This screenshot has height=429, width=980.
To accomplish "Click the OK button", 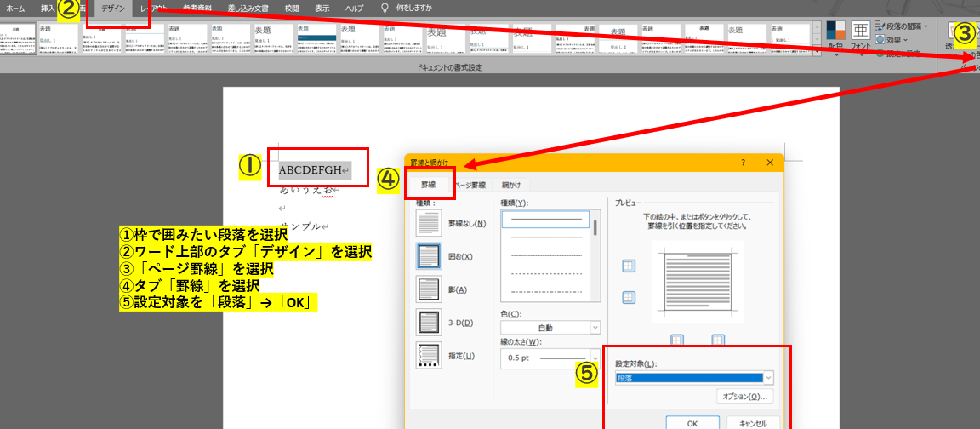I will tap(692, 423).
